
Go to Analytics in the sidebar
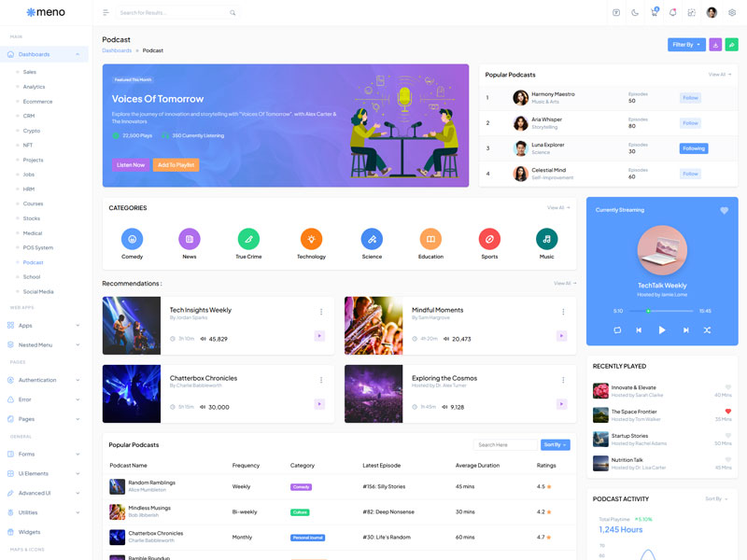(x=34, y=87)
